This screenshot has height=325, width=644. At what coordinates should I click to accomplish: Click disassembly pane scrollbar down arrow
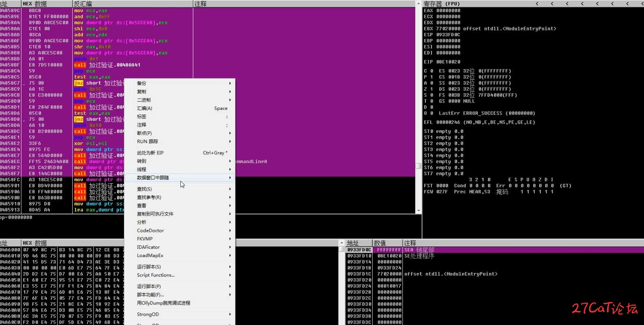(x=418, y=211)
